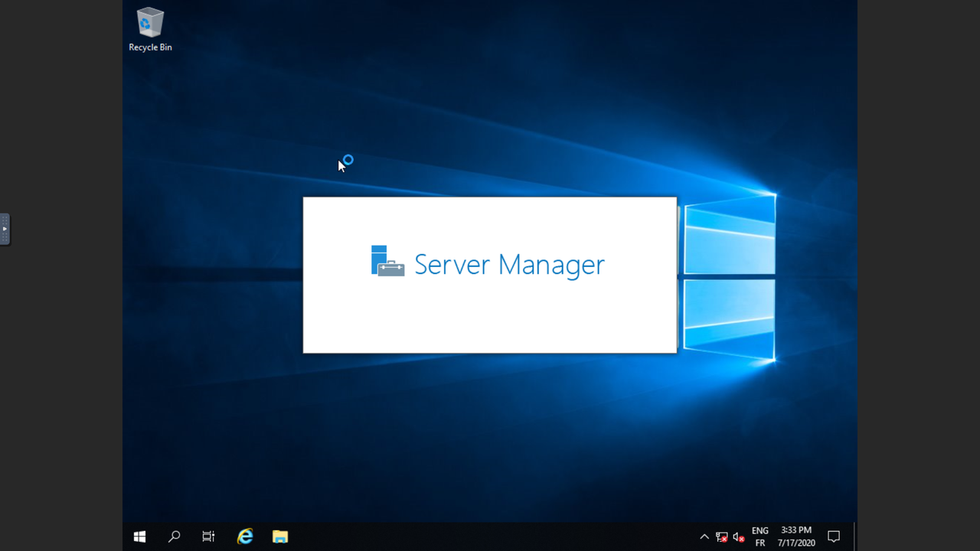Open the Windows Start menu
The height and width of the screenshot is (551, 980).
pos(139,536)
